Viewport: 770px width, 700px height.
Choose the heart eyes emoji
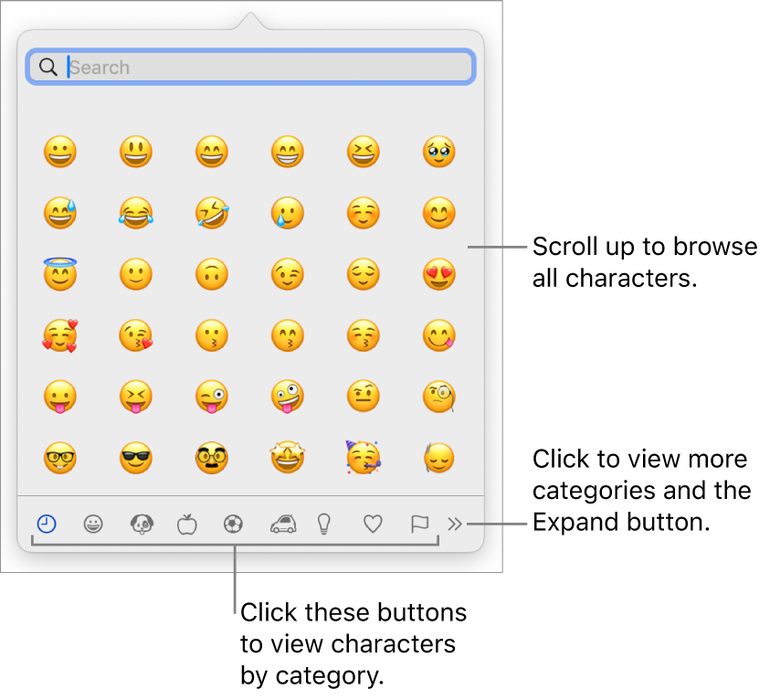click(438, 274)
